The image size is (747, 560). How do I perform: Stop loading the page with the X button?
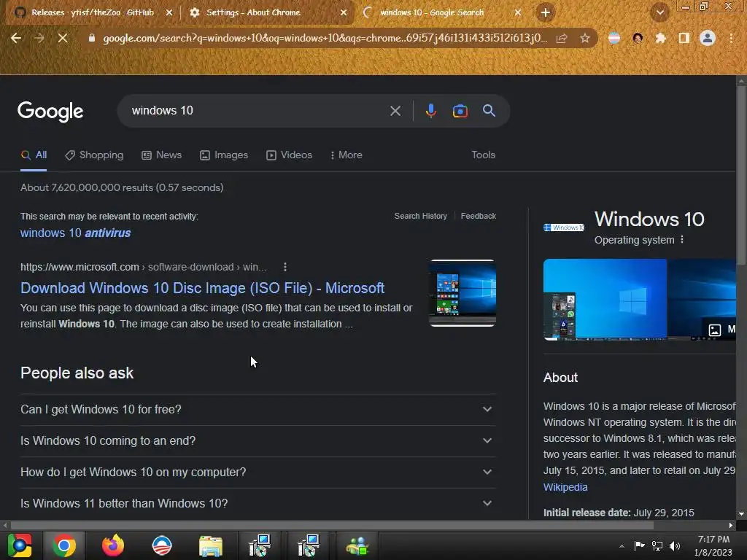tap(63, 39)
